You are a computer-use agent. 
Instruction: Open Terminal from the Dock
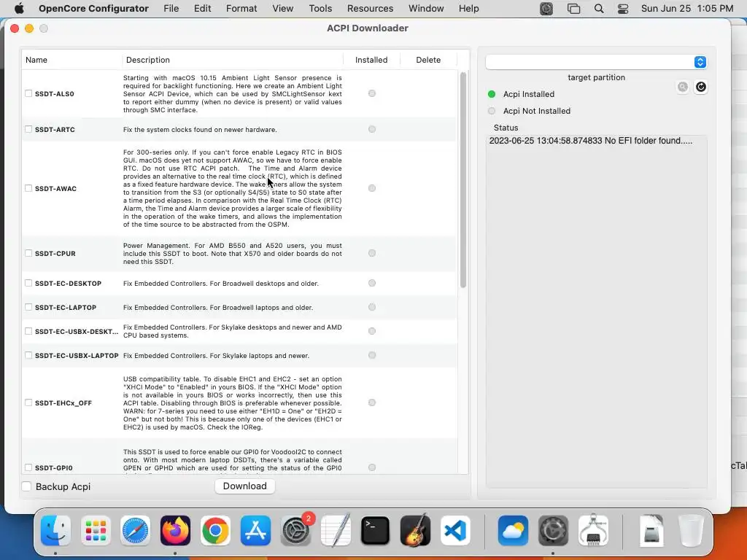click(x=376, y=531)
